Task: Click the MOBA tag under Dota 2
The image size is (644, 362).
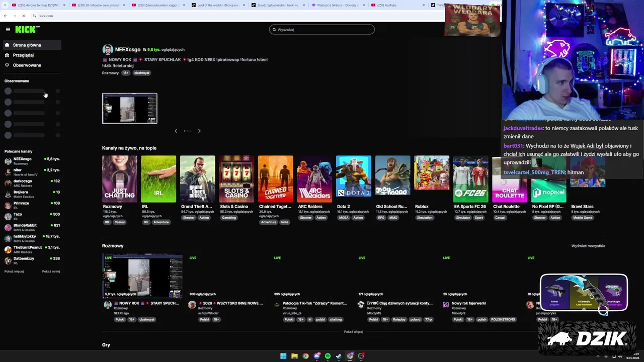Action: coord(344,218)
